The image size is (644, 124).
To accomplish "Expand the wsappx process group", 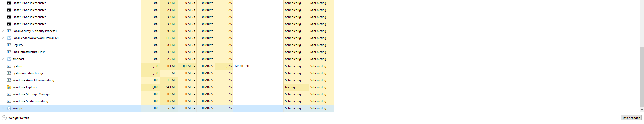I will 3,108.
